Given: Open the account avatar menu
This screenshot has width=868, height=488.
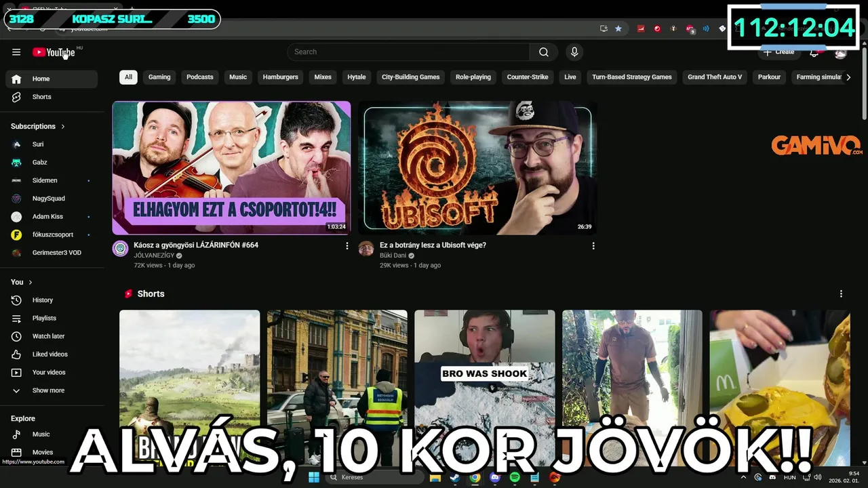Looking at the screenshot, I should 841,52.
